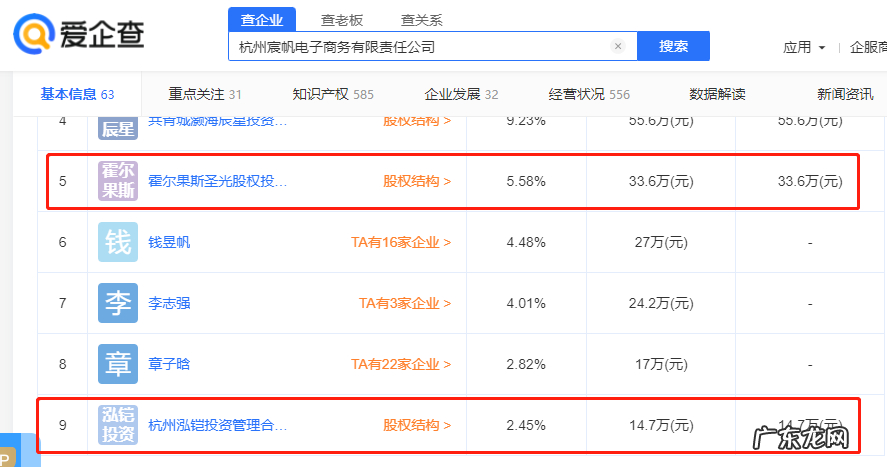
Task: Select the 17万(元) subscribed capital cell
Action: [x=661, y=365]
